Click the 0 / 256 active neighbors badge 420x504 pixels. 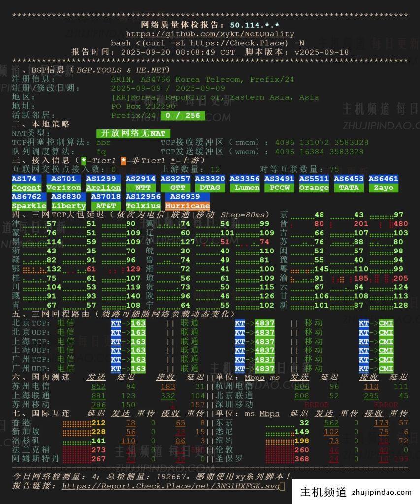click(183, 116)
